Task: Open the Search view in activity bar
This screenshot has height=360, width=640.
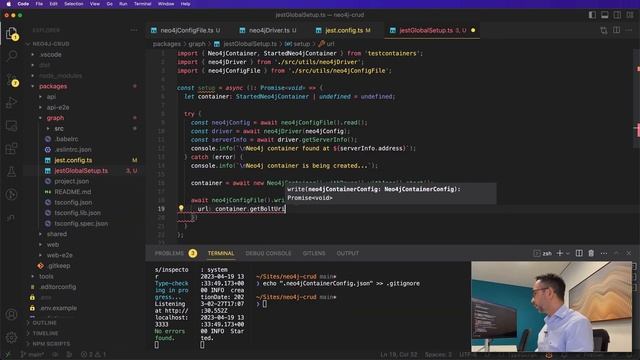Action: tap(11, 56)
